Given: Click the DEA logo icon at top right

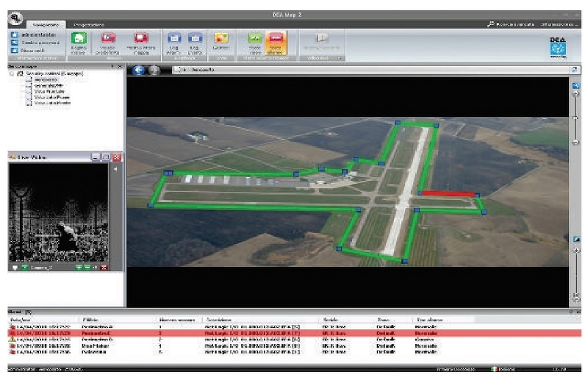Looking at the screenshot, I should coord(559,47).
